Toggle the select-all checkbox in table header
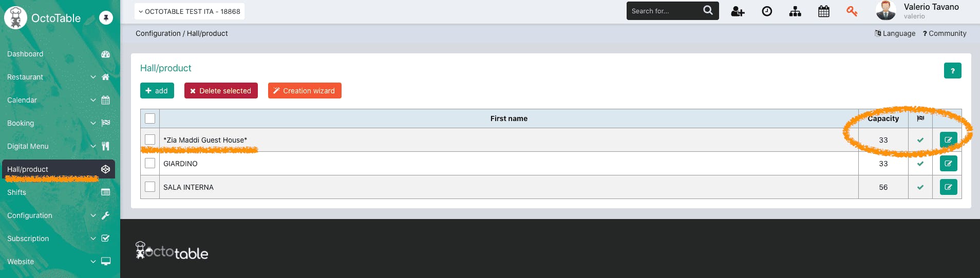 [150, 118]
